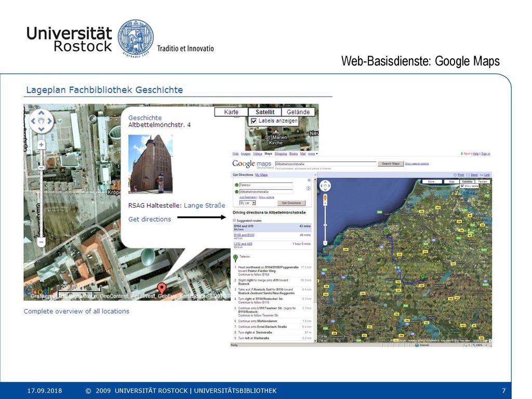
Task: Close the directions input box
Action: coord(309,180)
